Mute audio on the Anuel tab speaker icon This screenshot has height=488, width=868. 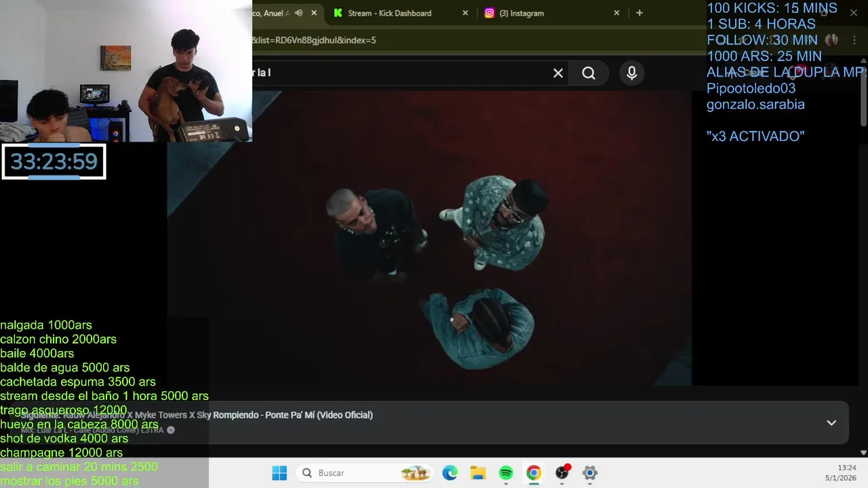pyautogui.click(x=298, y=13)
